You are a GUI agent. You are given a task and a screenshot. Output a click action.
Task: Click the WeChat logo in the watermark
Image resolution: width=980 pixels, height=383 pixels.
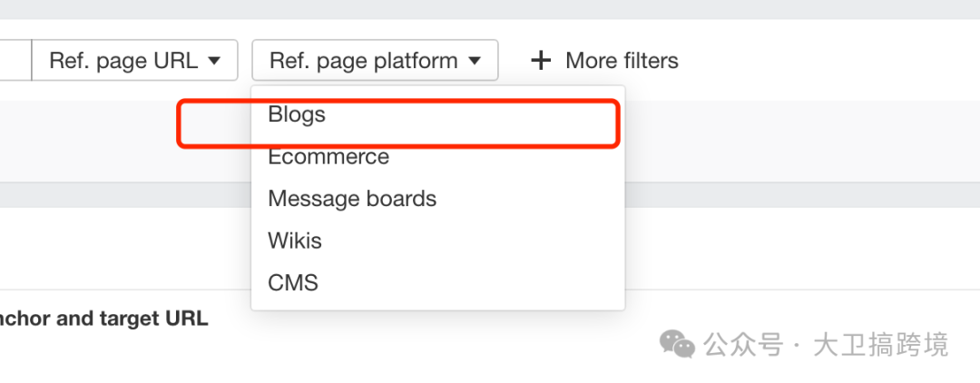pyautogui.click(x=678, y=344)
